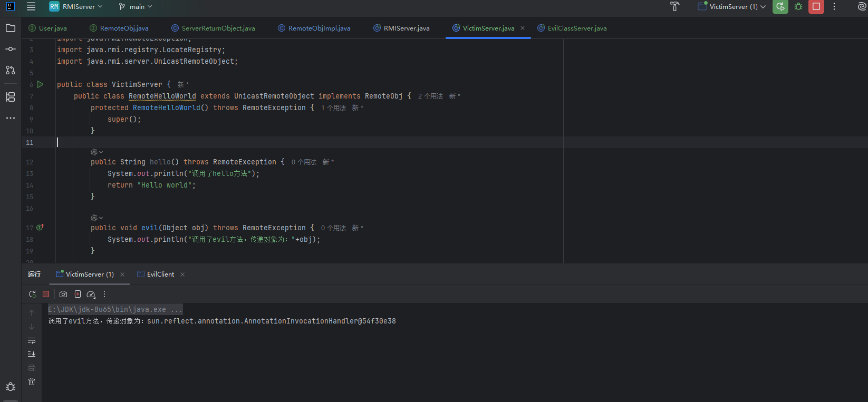The width and height of the screenshot is (868, 402).
Task: Click the java.exe command line in console
Action: [115, 309]
